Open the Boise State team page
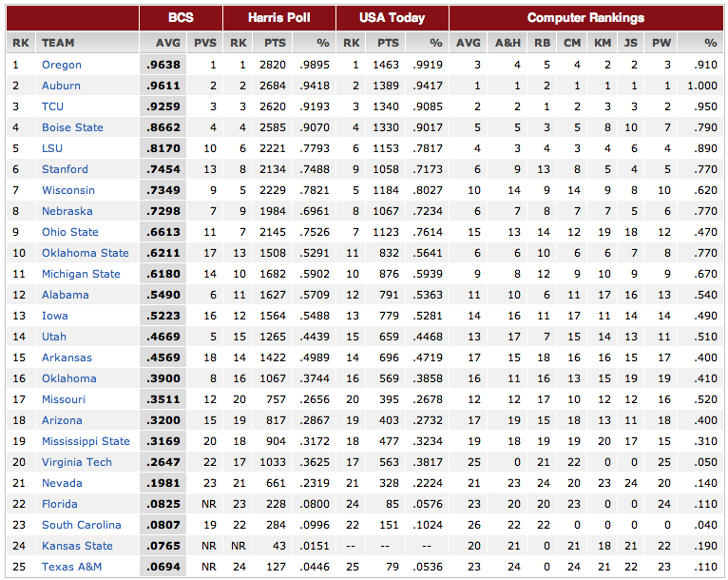The height and width of the screenshot is (580, 728). pyautogui.click(x=72, y=127)
